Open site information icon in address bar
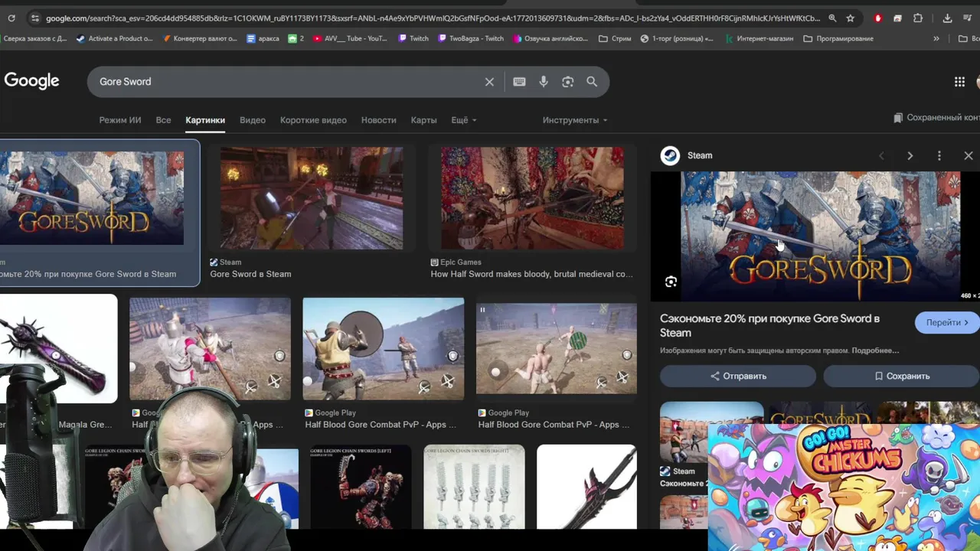 pyautogui.click(x=34, y=18)
